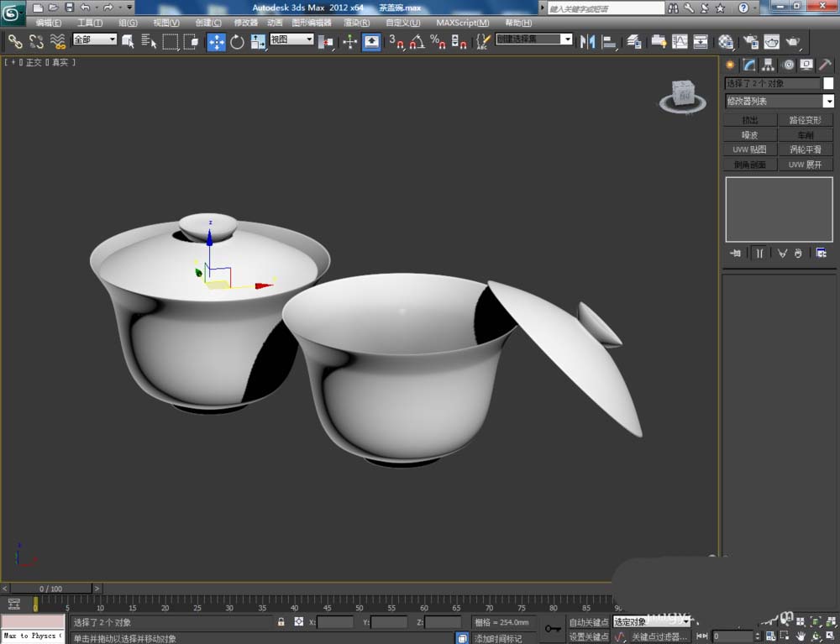The height and width of the screenshot is (644, 840).
Task: Toggle Spinner Snap button
Action: (x=459, y=42)
